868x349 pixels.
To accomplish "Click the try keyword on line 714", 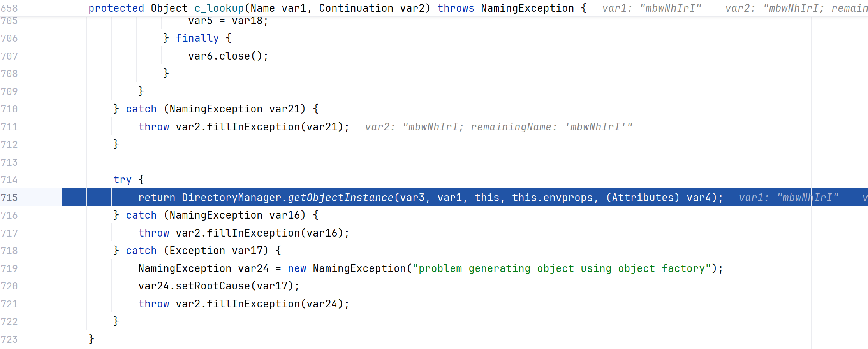I will [x=122, y=180].
